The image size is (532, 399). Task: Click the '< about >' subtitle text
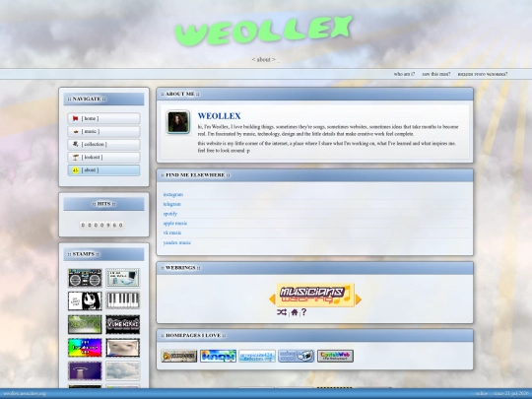(264, 59)
